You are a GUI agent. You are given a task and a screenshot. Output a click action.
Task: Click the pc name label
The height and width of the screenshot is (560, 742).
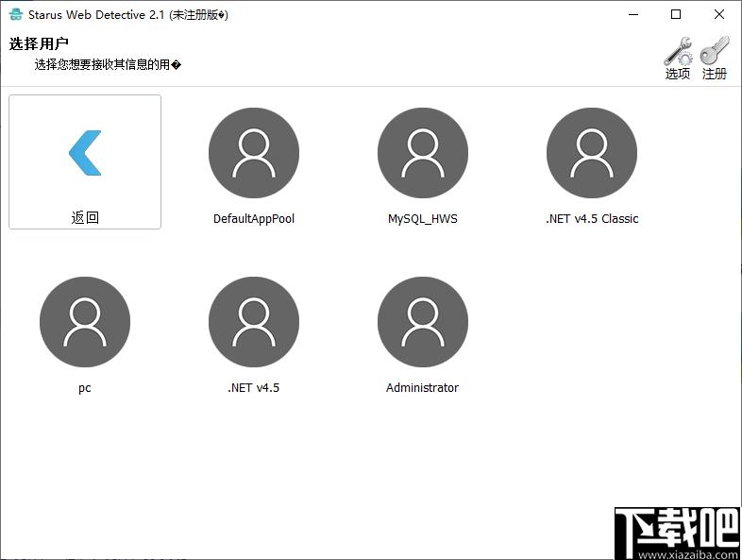(x=85, y=388)
